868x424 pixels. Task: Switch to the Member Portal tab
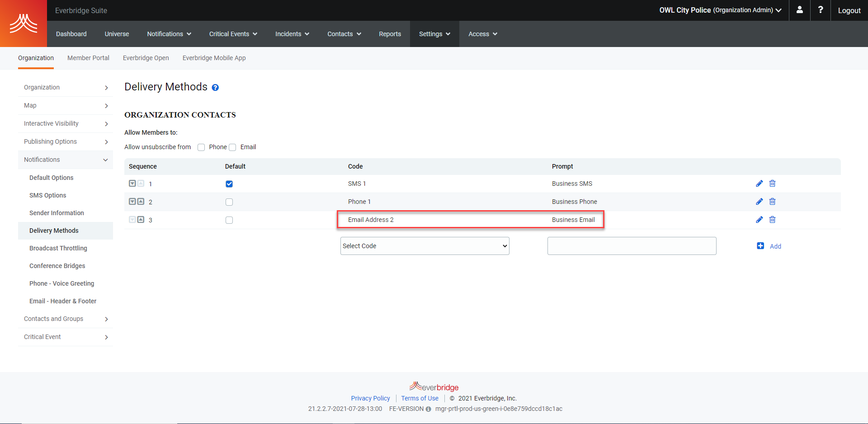88,58
